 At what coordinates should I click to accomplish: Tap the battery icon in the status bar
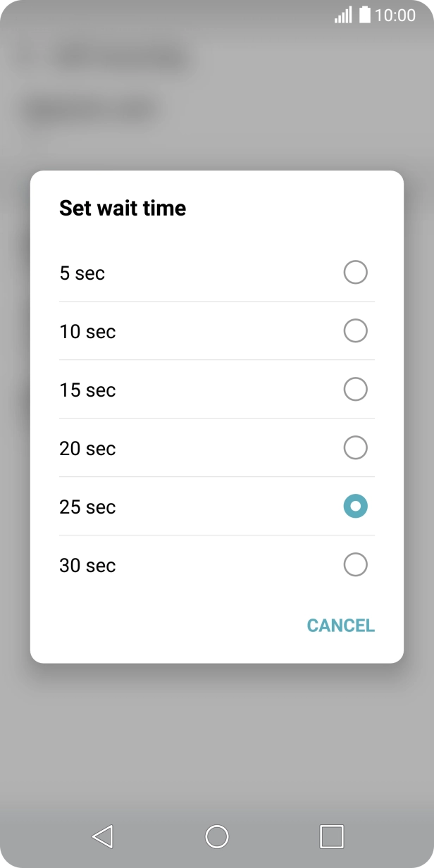pyautogui.click(x=364, y=15)
